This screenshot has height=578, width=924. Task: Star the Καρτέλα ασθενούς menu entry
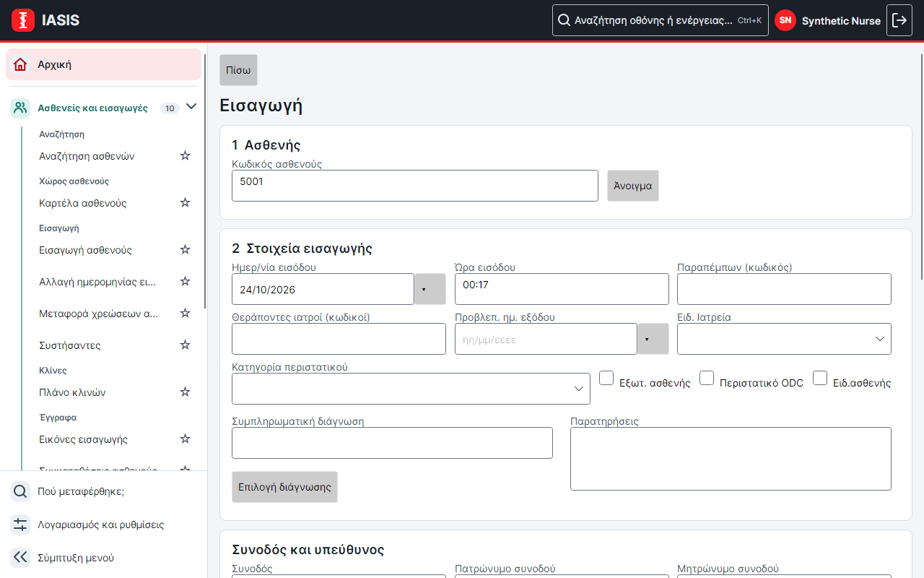(x=185, y=202)
